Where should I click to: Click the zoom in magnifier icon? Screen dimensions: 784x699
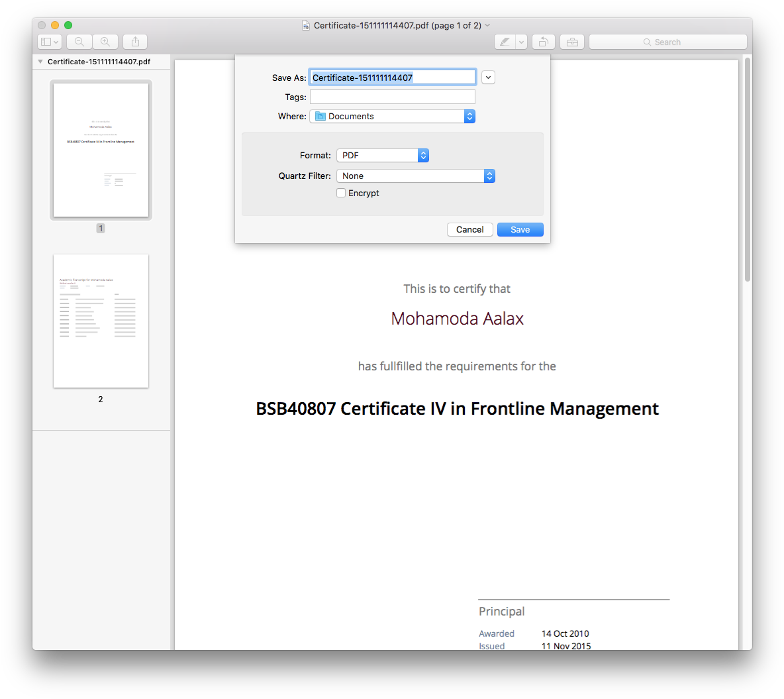coord(105,42)
